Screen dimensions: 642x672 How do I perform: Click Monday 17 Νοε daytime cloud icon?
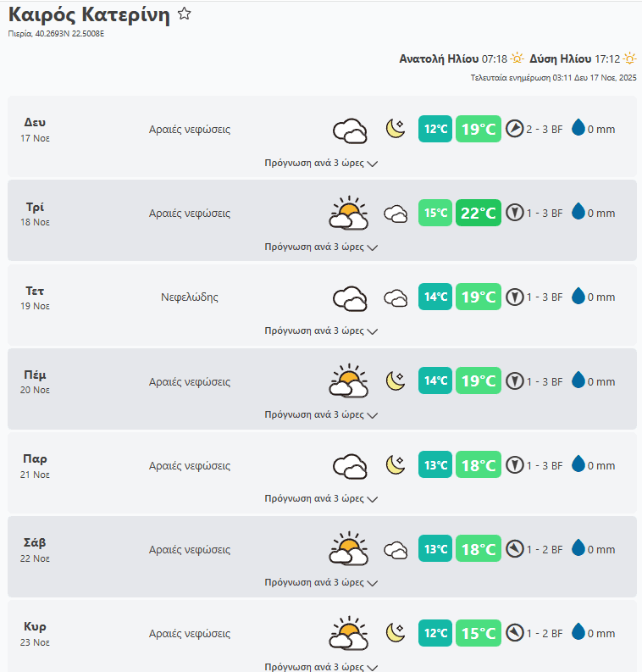(x=349, y=130)
